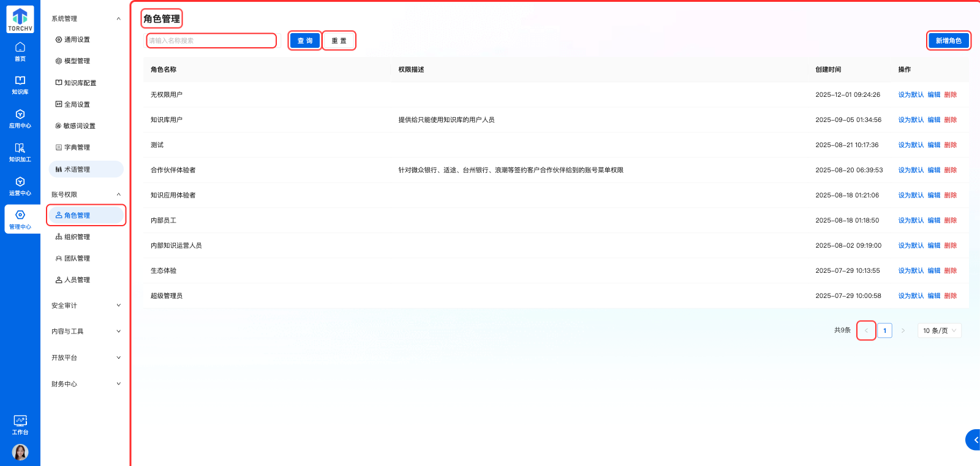
Task: Edit the 内部知识运营人员 role
Action: pyautogui.click(x=934, y=245)
